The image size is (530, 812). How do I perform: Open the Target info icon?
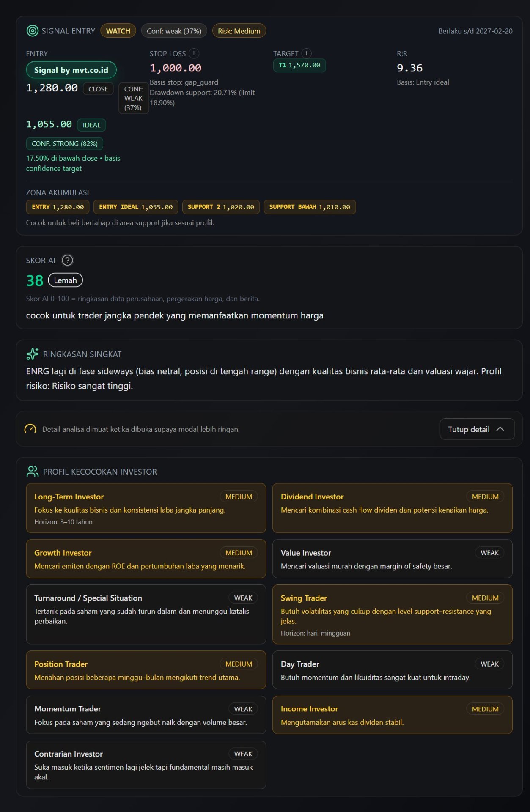306,54
